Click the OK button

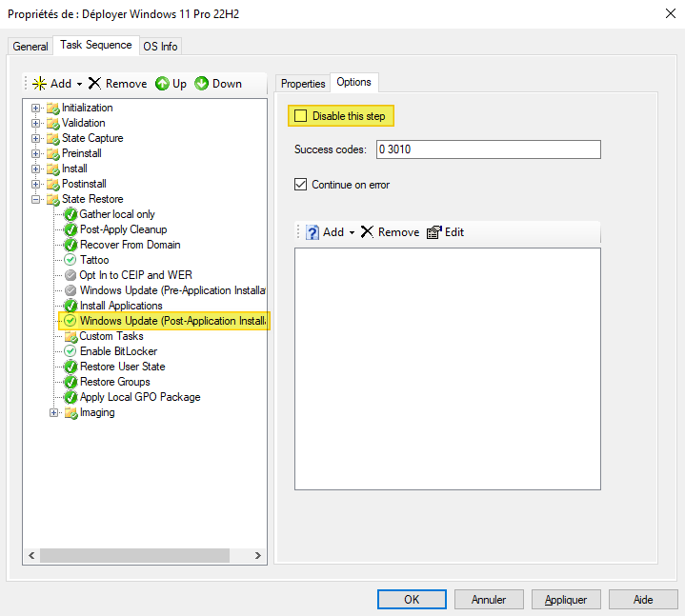click(412, 600)
